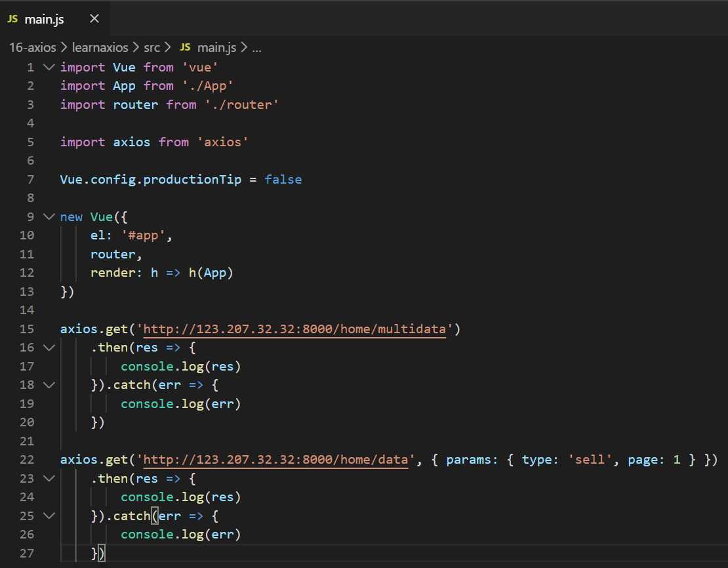Viewport: 728px width, 568px height.
Task: Collapse the import block at line 1
Action: (x=49, y=67)
